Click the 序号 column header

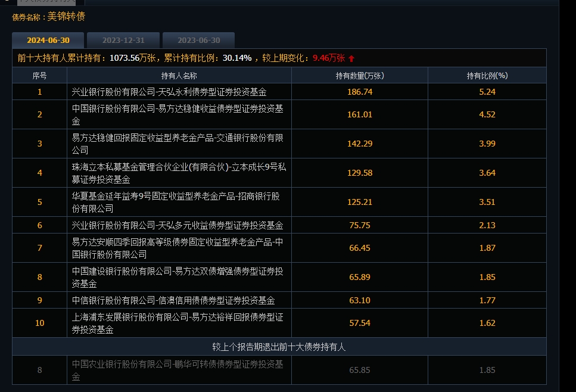point(40,76)
